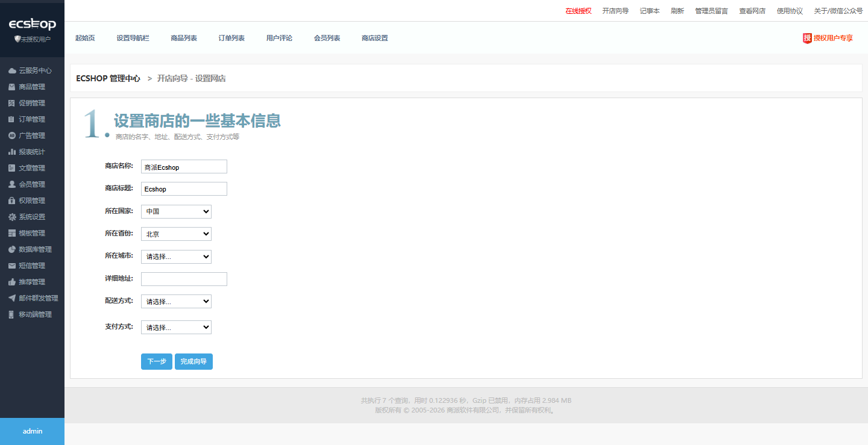Focus the empty 详细地址 input field

pos(184,279)
